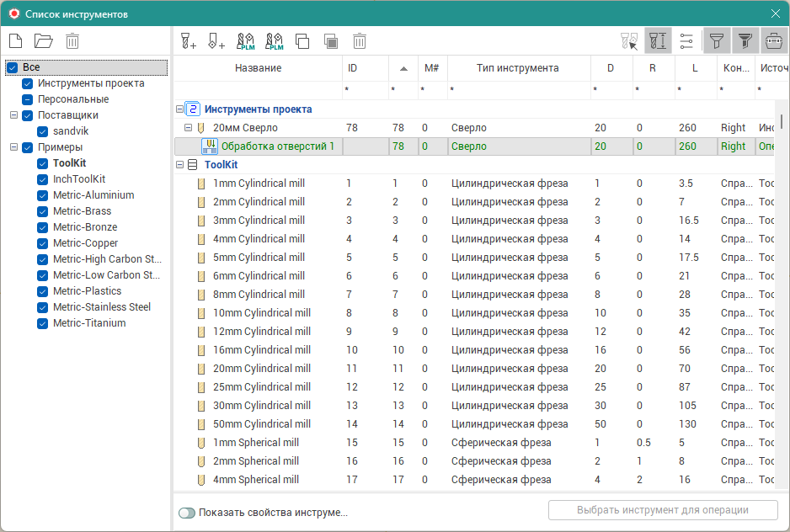Toggle the Персональные checkbox
790x532 pixels.
pyautogui.click(x=28, y=99)
